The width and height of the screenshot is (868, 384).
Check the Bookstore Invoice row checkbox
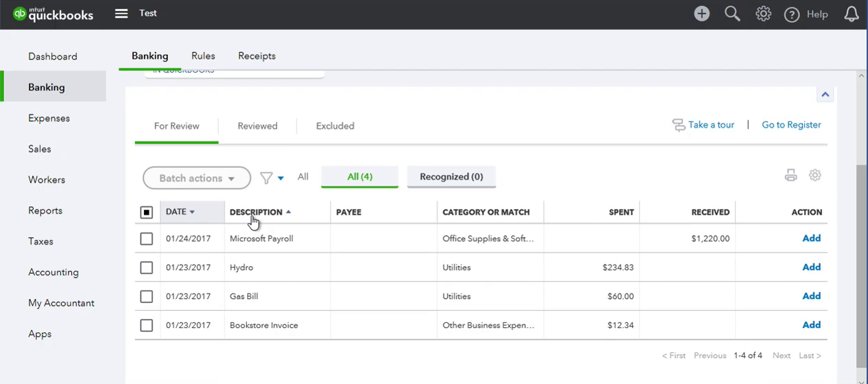[146, 325]
